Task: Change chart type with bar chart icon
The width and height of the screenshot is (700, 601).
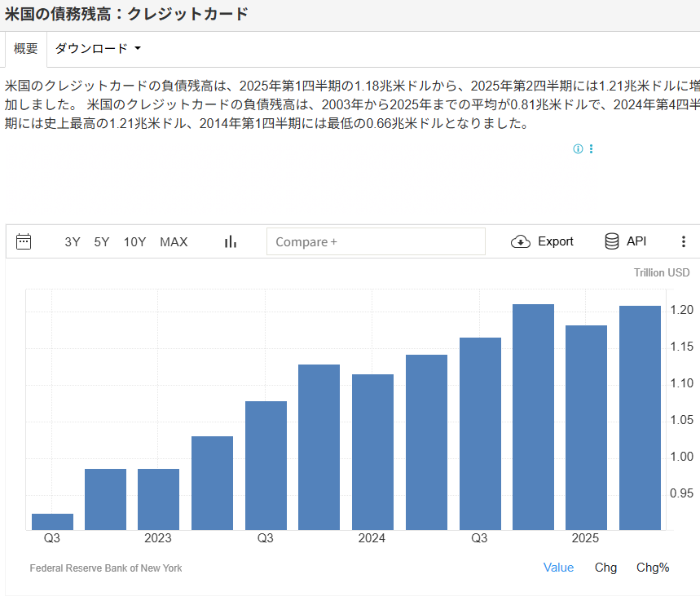Action: (x=231, y=241)
